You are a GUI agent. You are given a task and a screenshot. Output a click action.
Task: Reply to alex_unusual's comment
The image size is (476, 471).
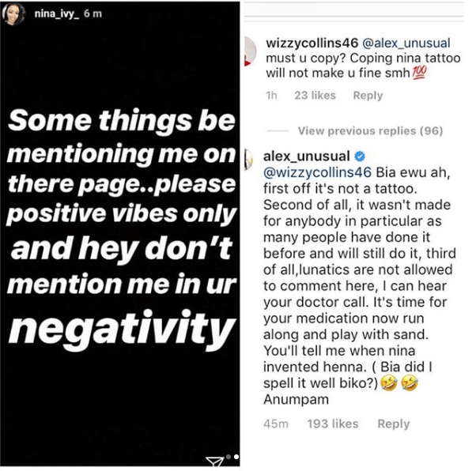tap(393, 424)
